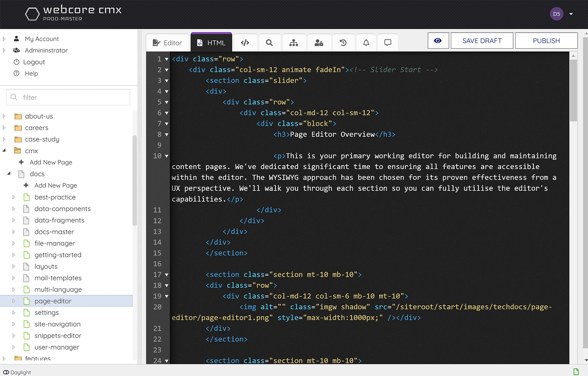Fold the section at line 17
The width and height of the screenshot is (588, 376).
(x=167, y=275)
